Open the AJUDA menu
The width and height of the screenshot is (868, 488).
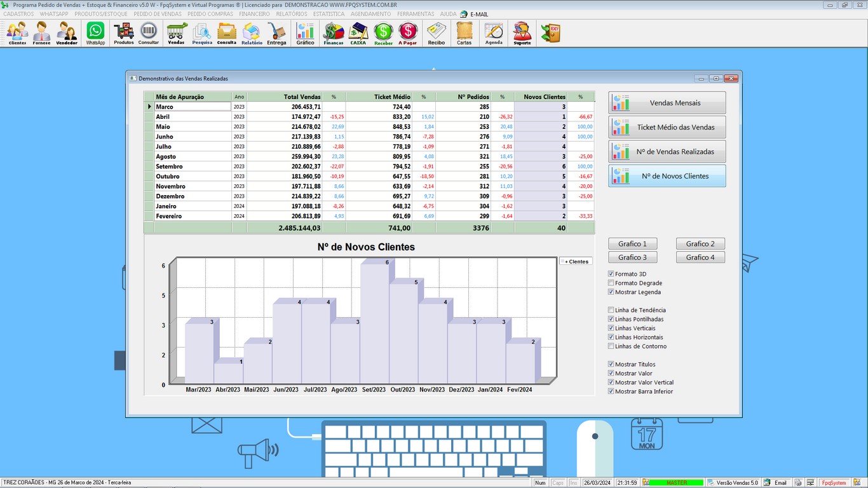point(448,14)
